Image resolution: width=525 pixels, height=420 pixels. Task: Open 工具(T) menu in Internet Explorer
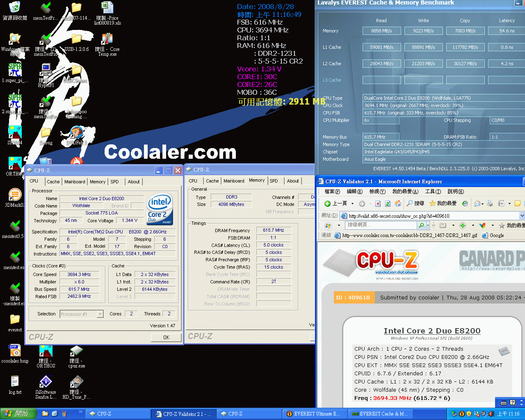(x=433, y=192)
